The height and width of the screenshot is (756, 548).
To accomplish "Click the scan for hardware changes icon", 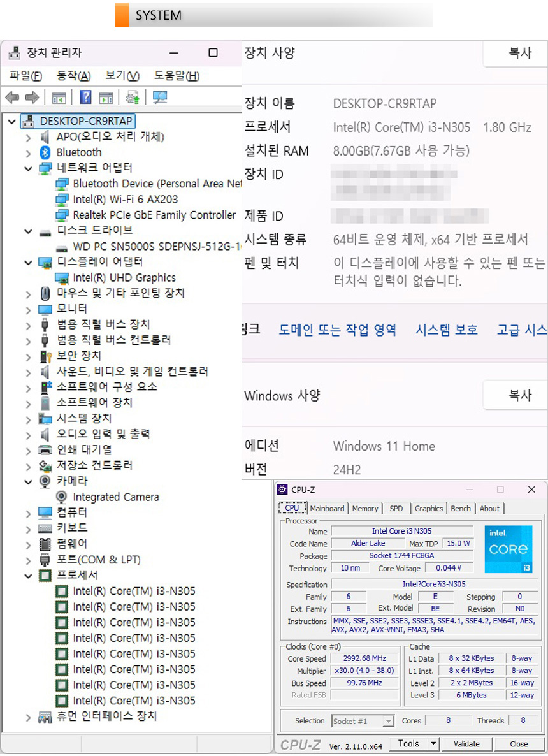I will [159, 98].
